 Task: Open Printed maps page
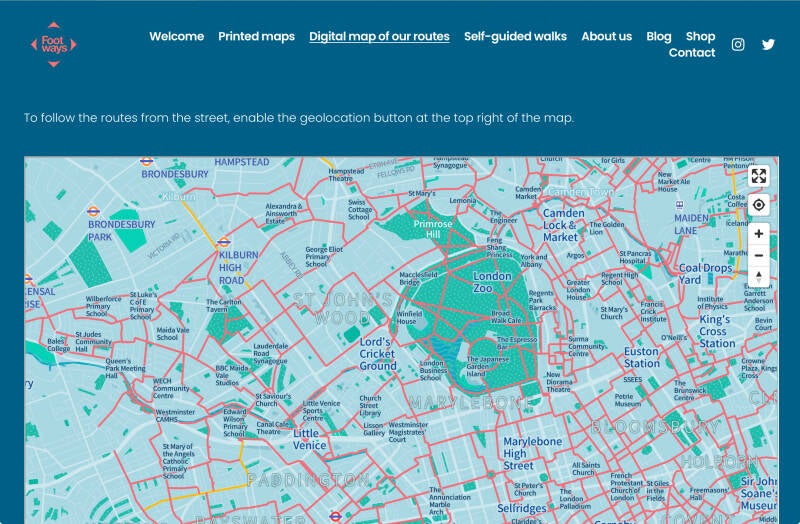pos(256,36)
